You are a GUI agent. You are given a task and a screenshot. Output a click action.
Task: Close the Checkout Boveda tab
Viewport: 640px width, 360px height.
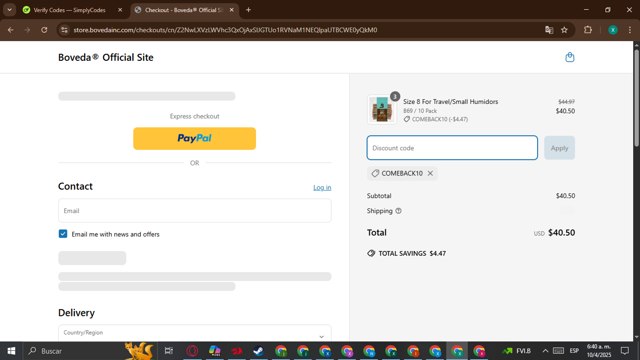click(231, 10)
